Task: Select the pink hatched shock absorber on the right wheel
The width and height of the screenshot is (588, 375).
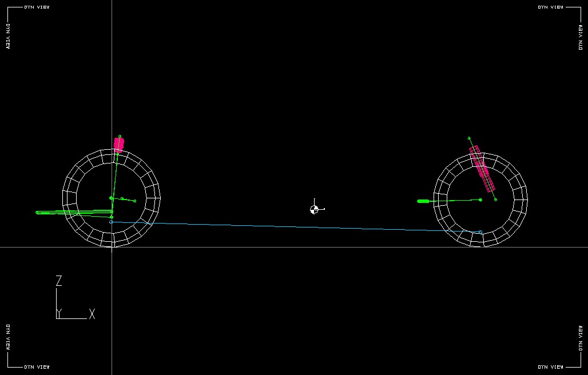Action: pos(482,168)
